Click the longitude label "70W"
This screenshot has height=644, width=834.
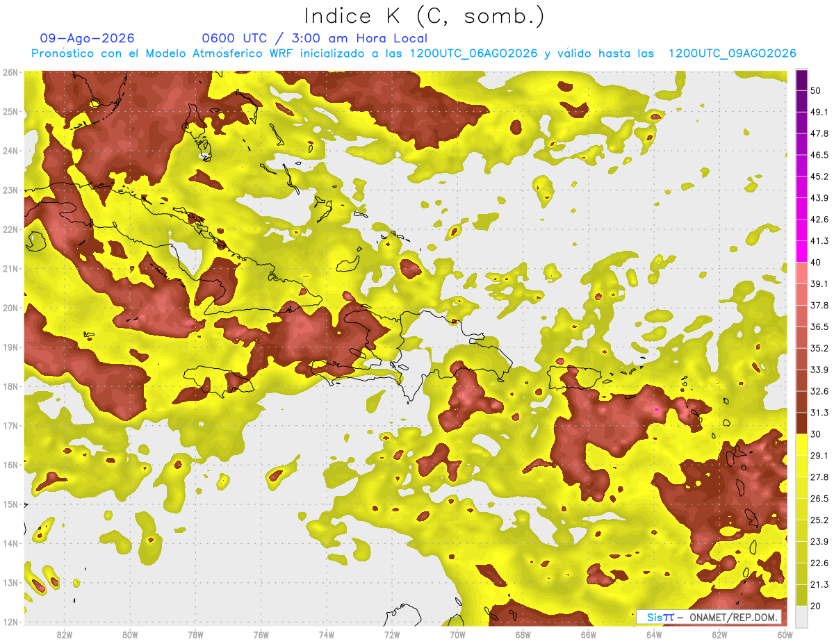[x=457, y=634]
